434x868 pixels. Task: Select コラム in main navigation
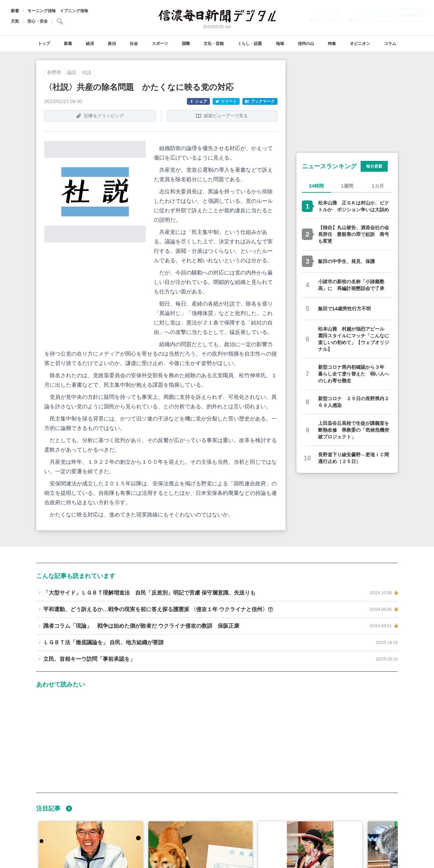coord(390,44)
